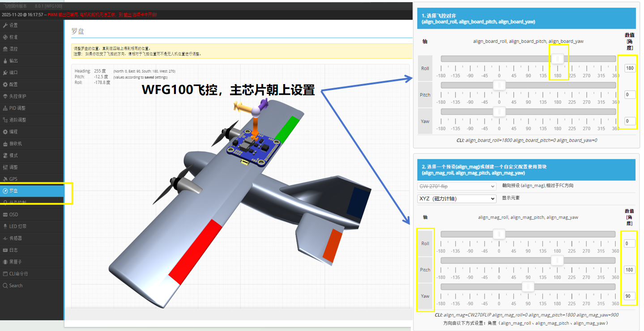Click the PID 调整 sidebar icon

point(5,108)
